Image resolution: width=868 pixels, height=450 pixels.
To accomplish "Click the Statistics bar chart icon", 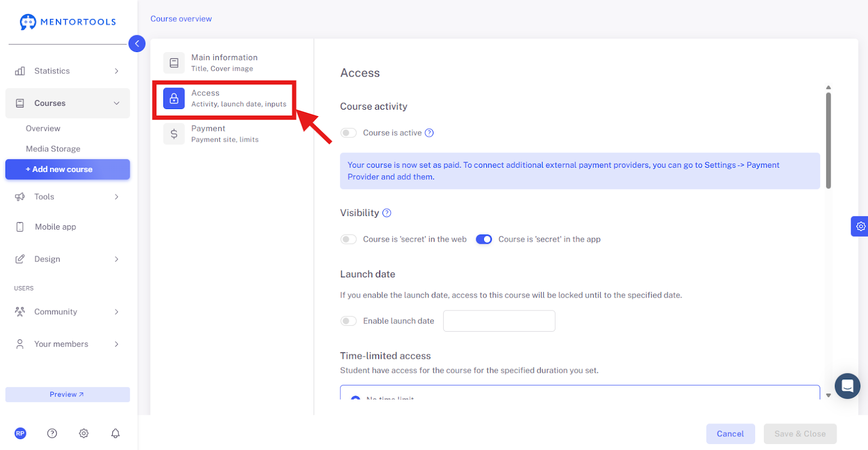I will tap(20, 71).
